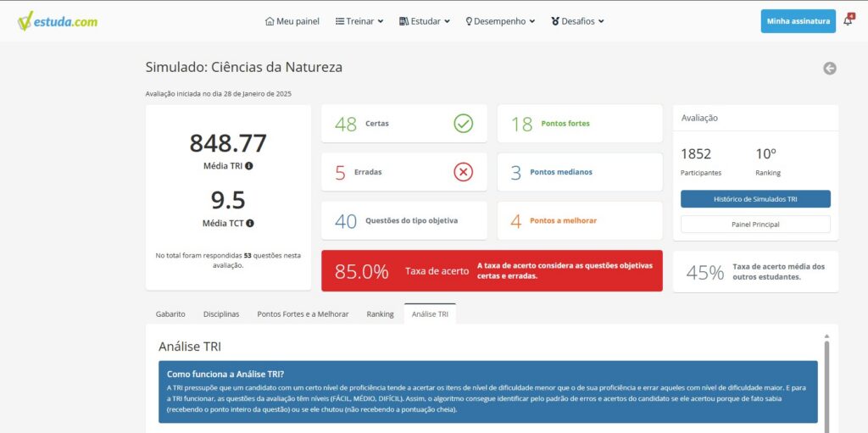Click the 45% average accuracy value
This screenshot has height=433, width=868.
tap(705, 272)
